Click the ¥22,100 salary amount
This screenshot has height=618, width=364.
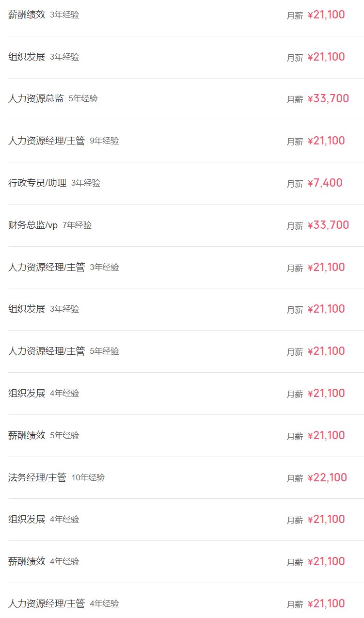point(328,478)
